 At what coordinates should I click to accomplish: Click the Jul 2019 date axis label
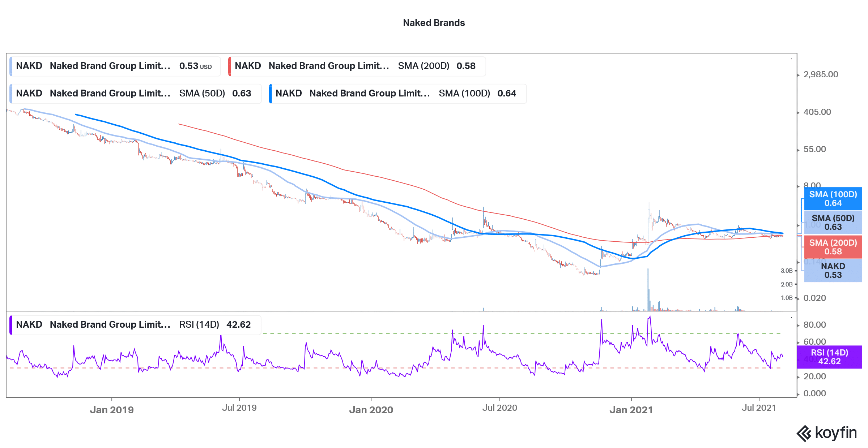[x=239, y=408]
